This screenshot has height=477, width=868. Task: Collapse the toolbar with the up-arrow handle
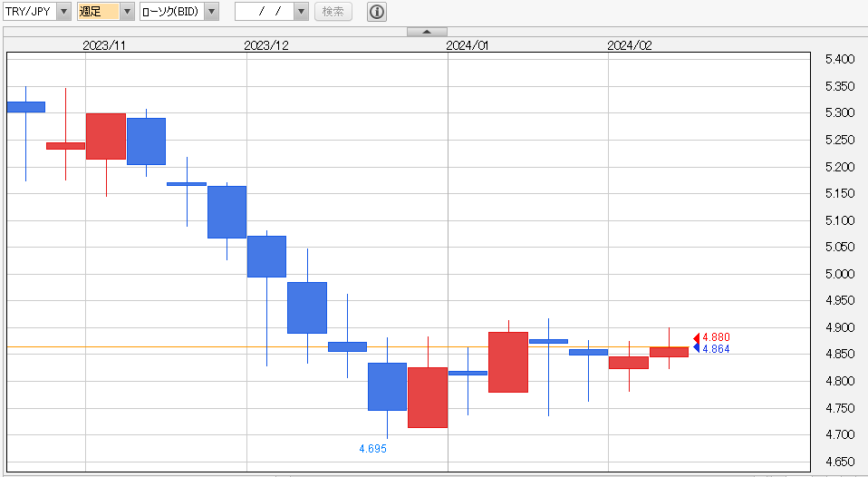[427, 32]
